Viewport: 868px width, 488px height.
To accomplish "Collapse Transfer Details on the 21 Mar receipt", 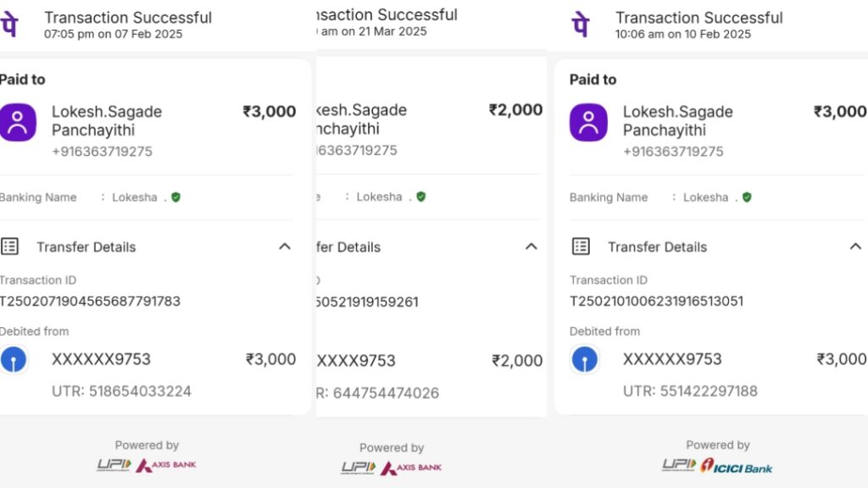I will pyautogui.click(x=531, y=247).
